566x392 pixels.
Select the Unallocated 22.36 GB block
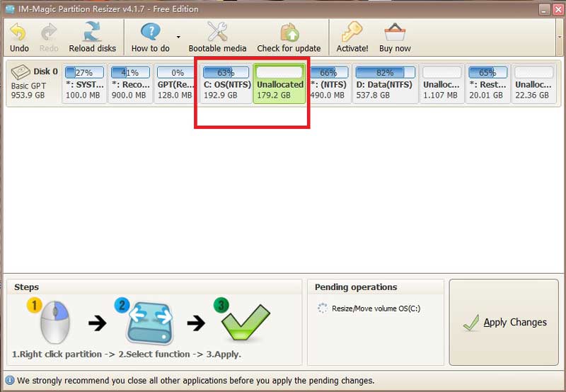pyautogui.click(x=534, y=83)
